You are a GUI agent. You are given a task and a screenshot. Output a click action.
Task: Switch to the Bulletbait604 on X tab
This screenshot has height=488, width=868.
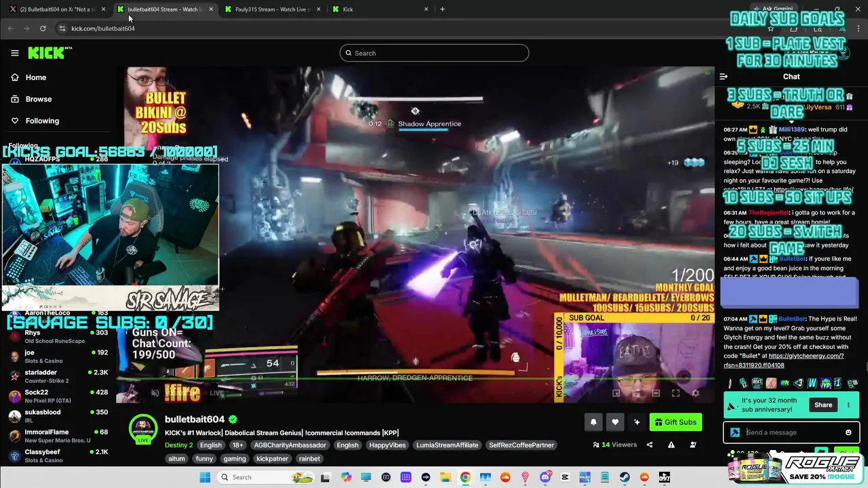coord(56,9)
